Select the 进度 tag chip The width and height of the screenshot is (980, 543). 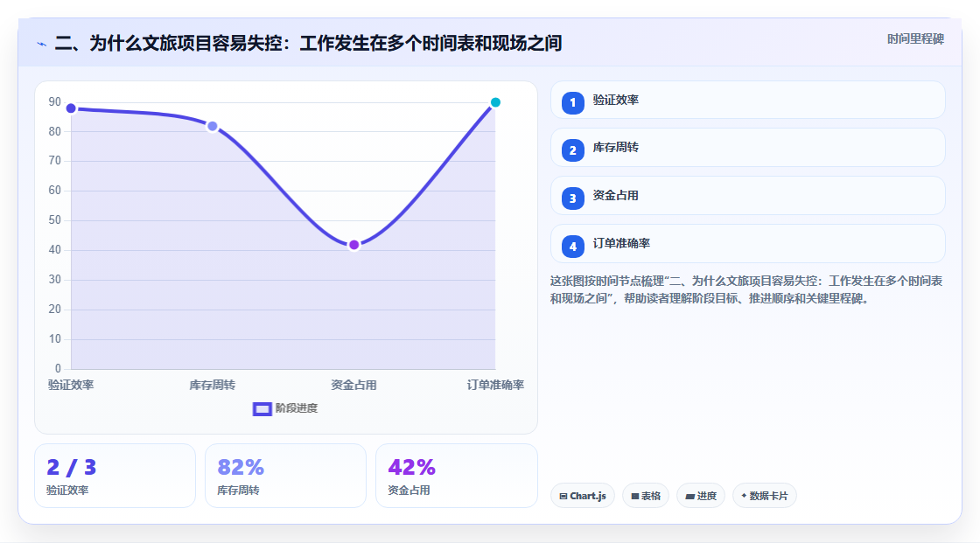701,496
